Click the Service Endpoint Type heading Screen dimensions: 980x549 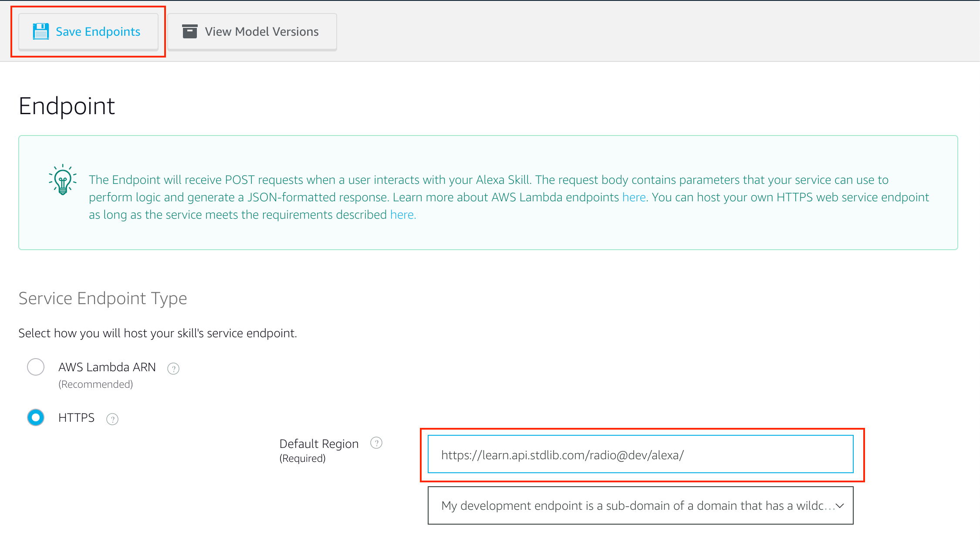[103, 298]
